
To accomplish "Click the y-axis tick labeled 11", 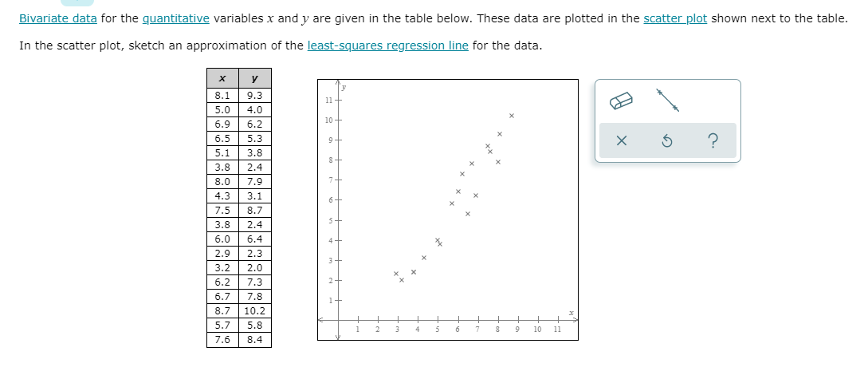I will [328, 101].
